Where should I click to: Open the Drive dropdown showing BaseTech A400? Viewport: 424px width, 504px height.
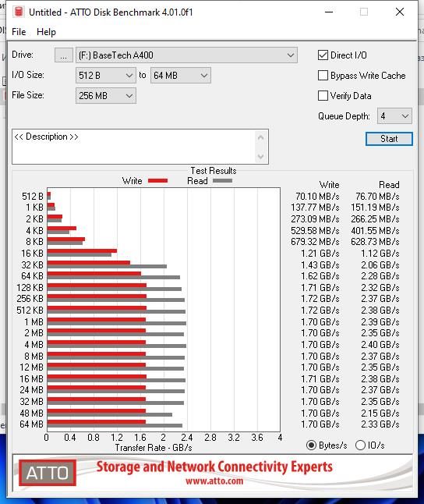coord(186,55)
